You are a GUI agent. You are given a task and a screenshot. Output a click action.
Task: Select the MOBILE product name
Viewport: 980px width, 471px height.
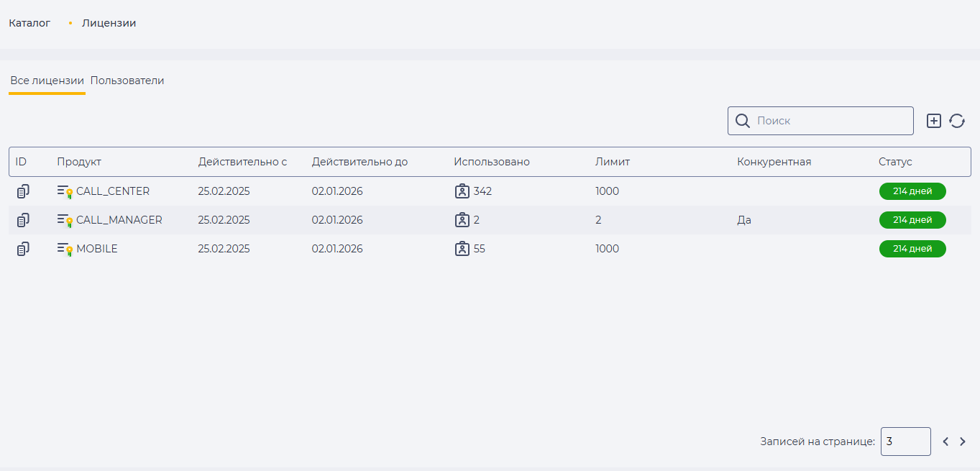pos(97,249)
